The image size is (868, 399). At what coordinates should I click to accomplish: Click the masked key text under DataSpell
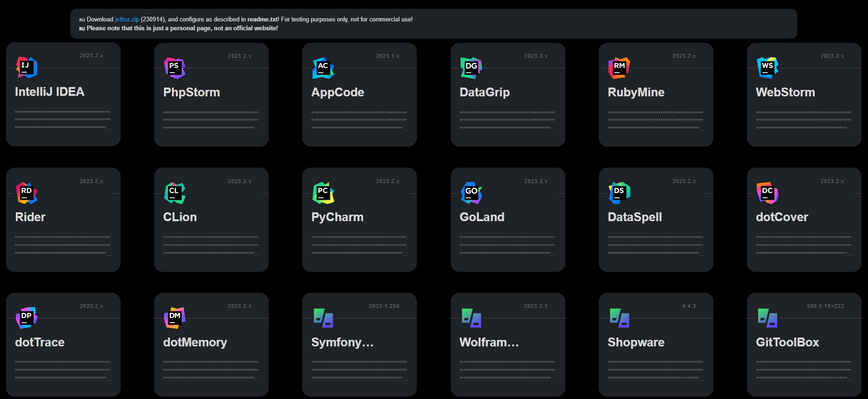[656, 245]
